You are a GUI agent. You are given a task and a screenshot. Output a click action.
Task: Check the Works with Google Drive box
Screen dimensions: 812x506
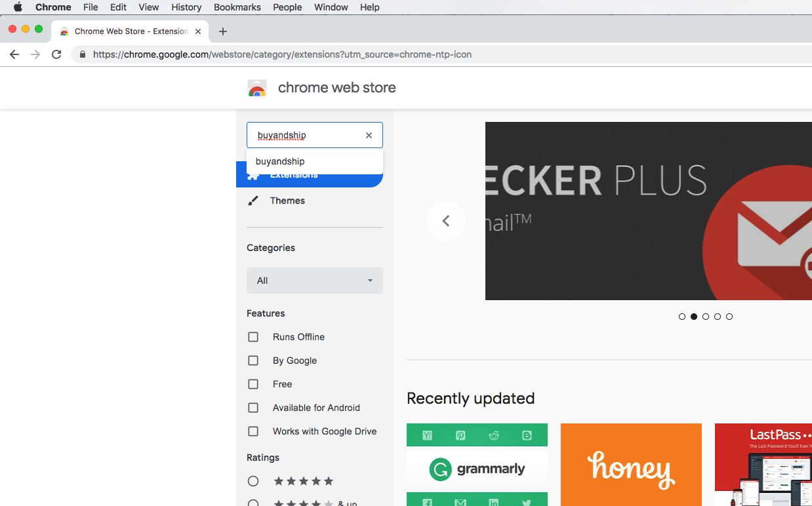pos(253,431)
